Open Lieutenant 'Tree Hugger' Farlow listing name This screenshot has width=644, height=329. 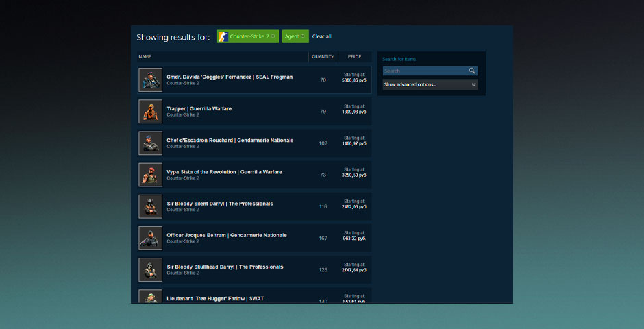tap(215, 298)
